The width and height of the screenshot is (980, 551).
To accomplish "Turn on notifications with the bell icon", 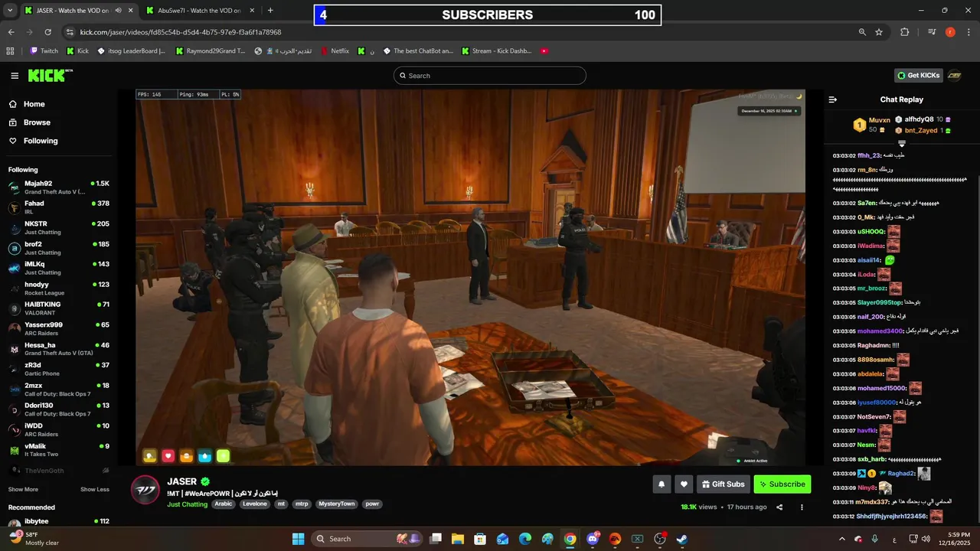I will [661, 484].
